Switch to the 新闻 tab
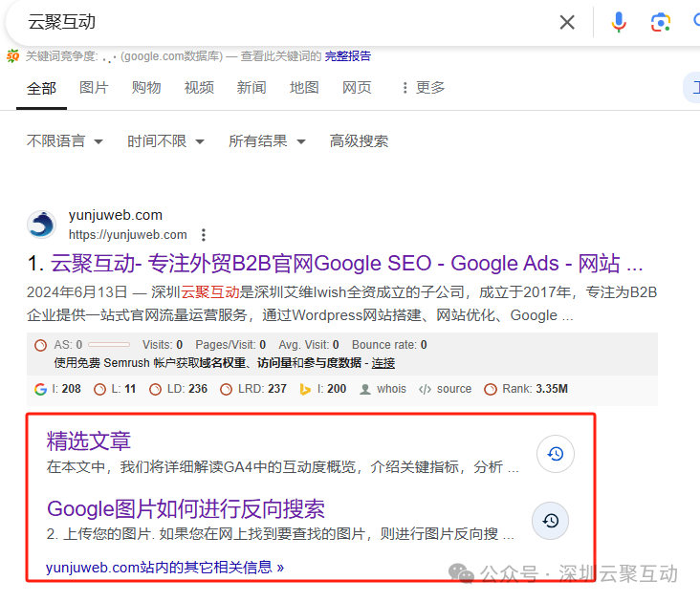 [x=252, y=87]
